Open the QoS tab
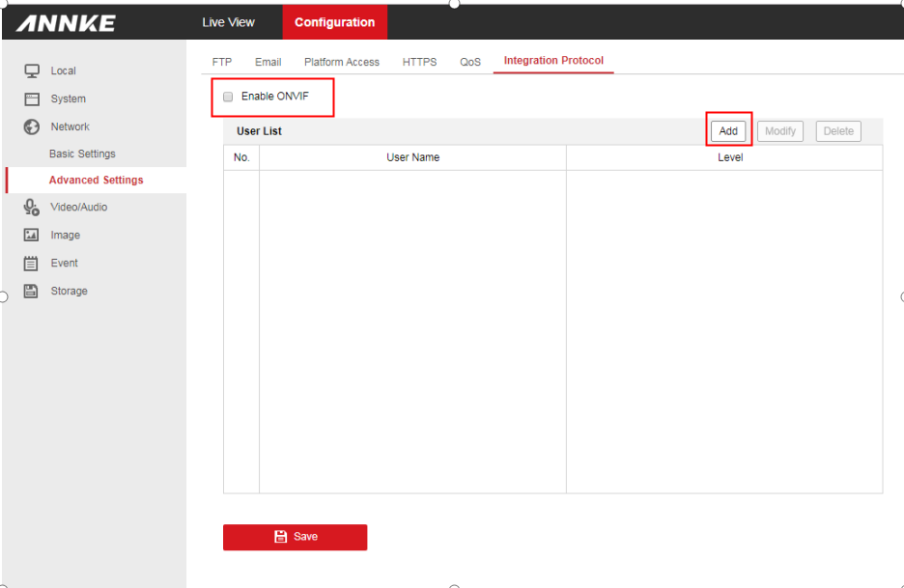Image resolution: width=904 pixels, height=588 pixels. pyautogui.click(x=470, y=62)
